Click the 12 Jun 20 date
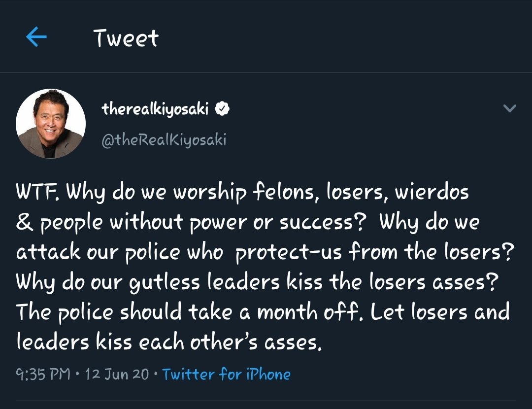Image resolution: width=532 pixels, height=409 pixels. [x=117, y=374]
